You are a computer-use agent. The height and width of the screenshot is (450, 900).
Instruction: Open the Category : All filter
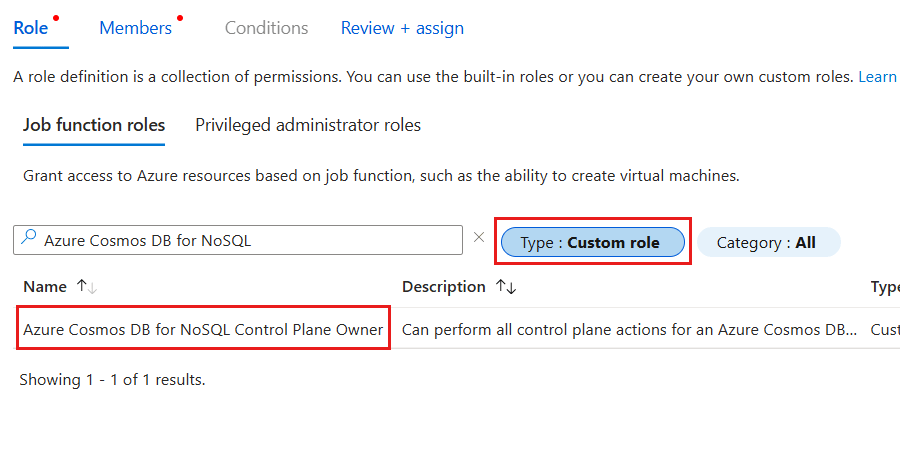click(768, 242)
